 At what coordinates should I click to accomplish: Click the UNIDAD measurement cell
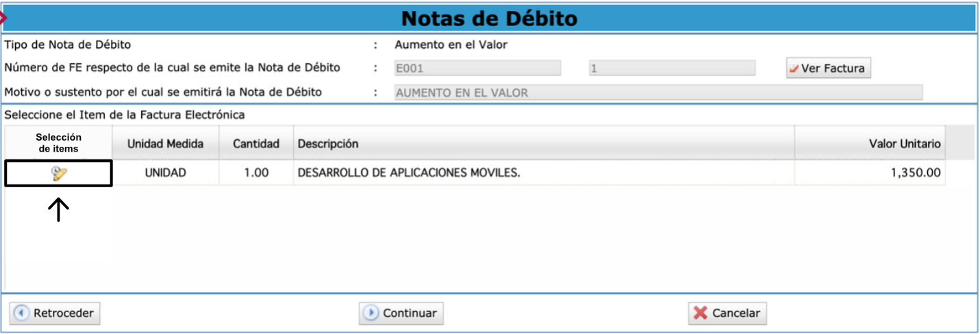click(165, 174)
